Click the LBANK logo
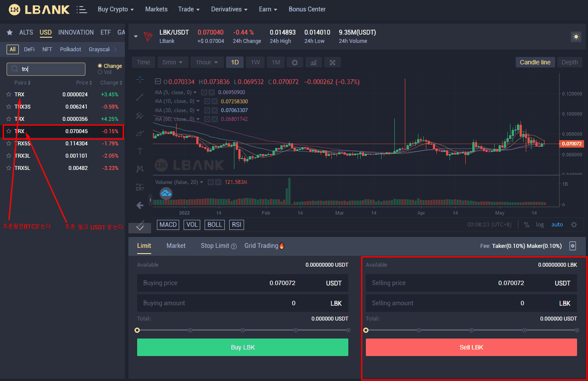The width and height of the screenshot is (588, 381). pyautogui.click(x=39, y=9)
